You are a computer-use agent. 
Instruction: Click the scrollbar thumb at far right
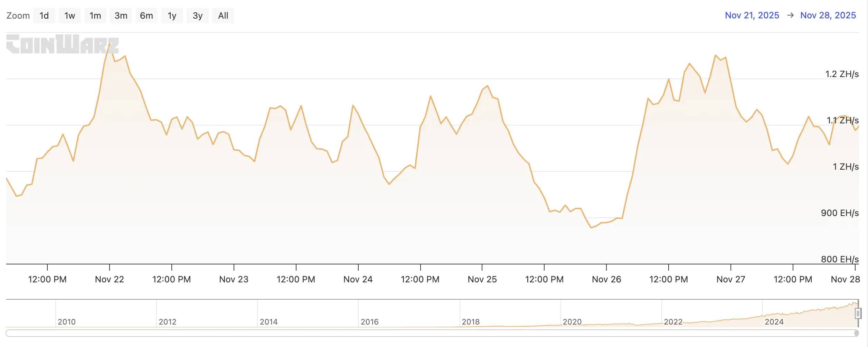coord(856,333)
